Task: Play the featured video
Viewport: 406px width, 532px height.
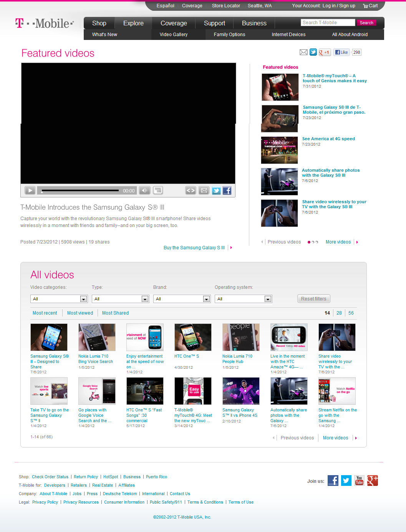Action: coord(30,190)
